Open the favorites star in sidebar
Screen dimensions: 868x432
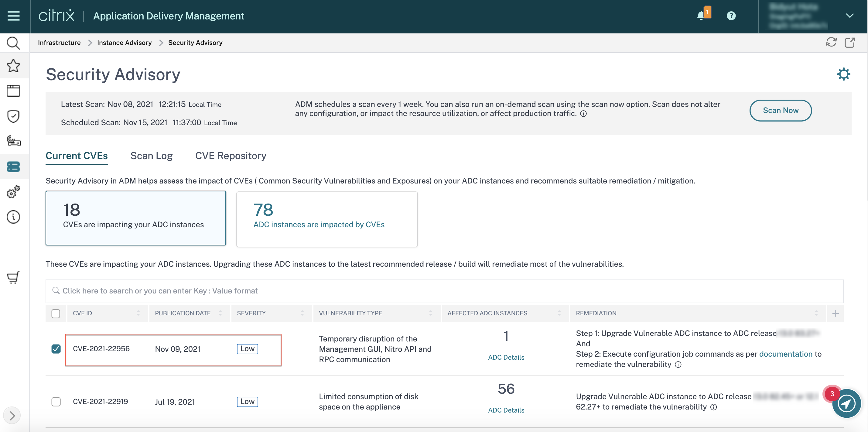(x=13, y=66)
